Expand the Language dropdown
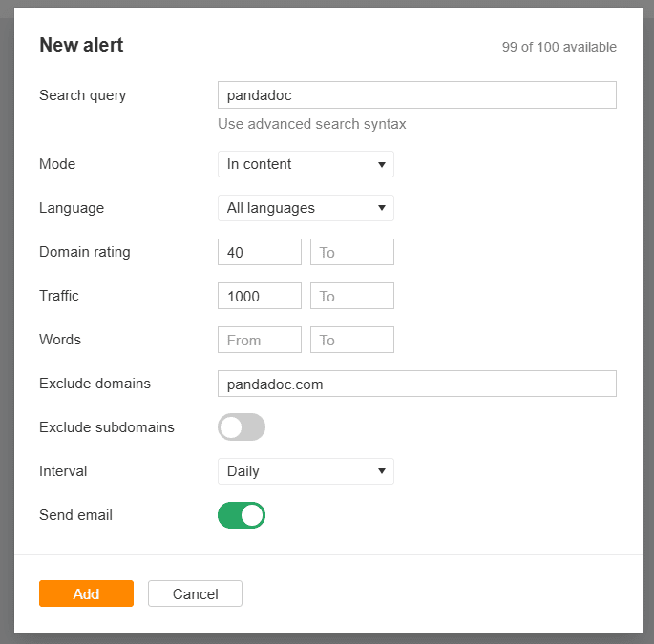The height and width of the screenshot is (644, 654). pyautogui.click(x=306, y=208)
